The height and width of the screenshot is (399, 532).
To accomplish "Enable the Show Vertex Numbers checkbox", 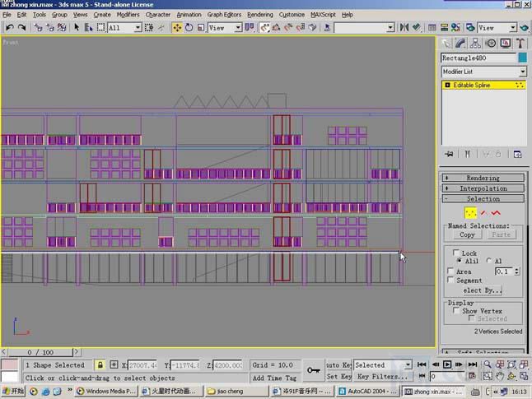I will [456, 310].
